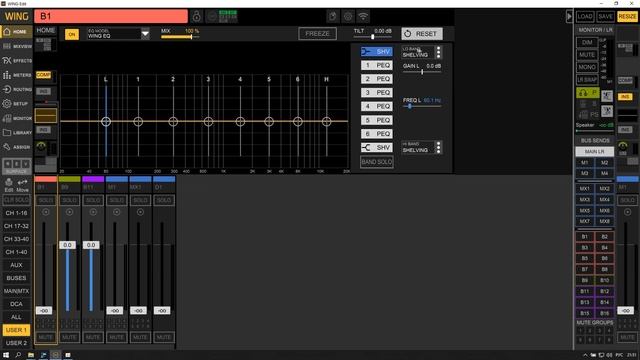
Task: Open the Assign page
Action: coord(16,147)
